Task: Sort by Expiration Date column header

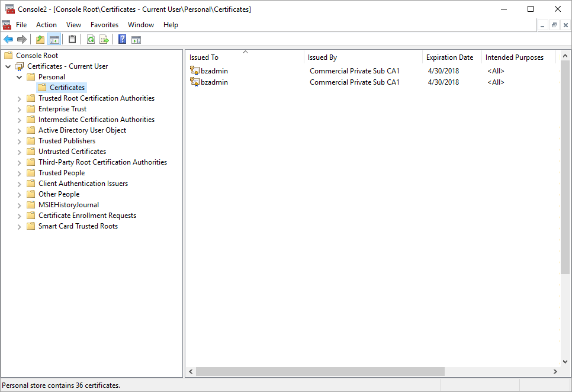Action: click(449, 57)
